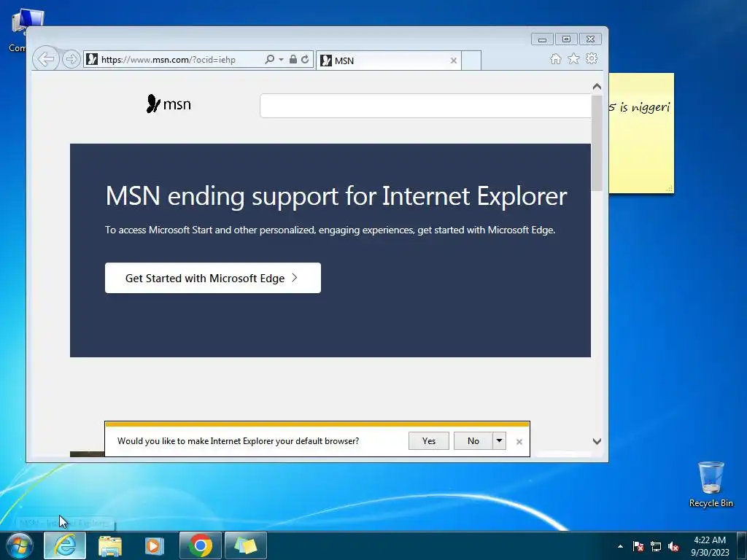Image resolution: width=747 pixels, height=560 pixels.
Task: Click the vertical scrollbar thumb
Action: 597,143
